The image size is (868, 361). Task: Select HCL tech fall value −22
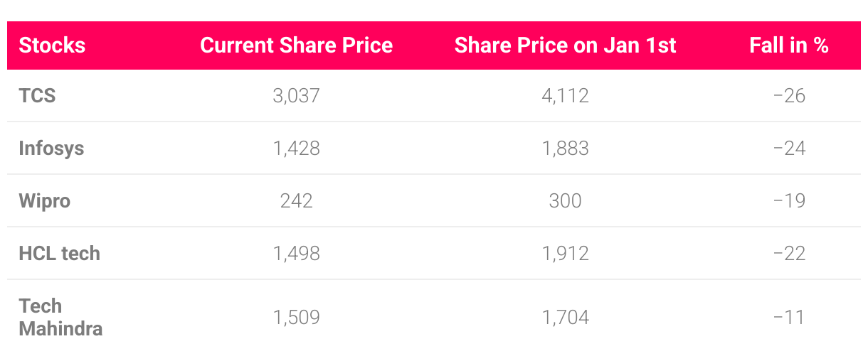pyautogui.click(x=789, y=254)
